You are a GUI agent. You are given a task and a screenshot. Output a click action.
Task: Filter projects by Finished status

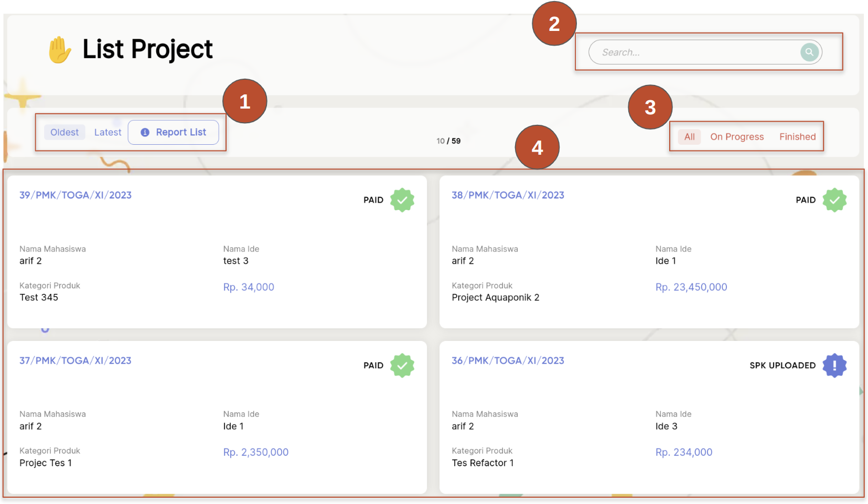coord(797,137)
